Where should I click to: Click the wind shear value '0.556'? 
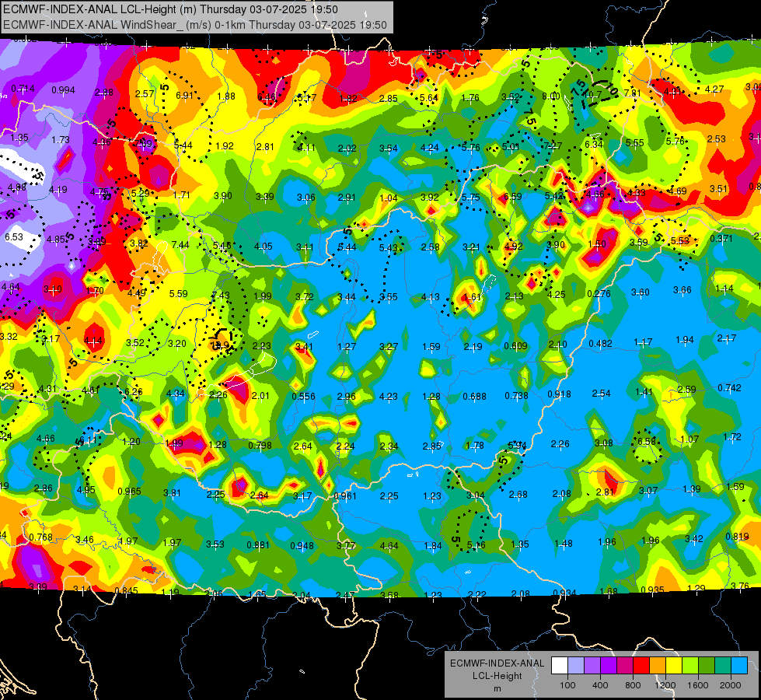[x=303, y=397]
